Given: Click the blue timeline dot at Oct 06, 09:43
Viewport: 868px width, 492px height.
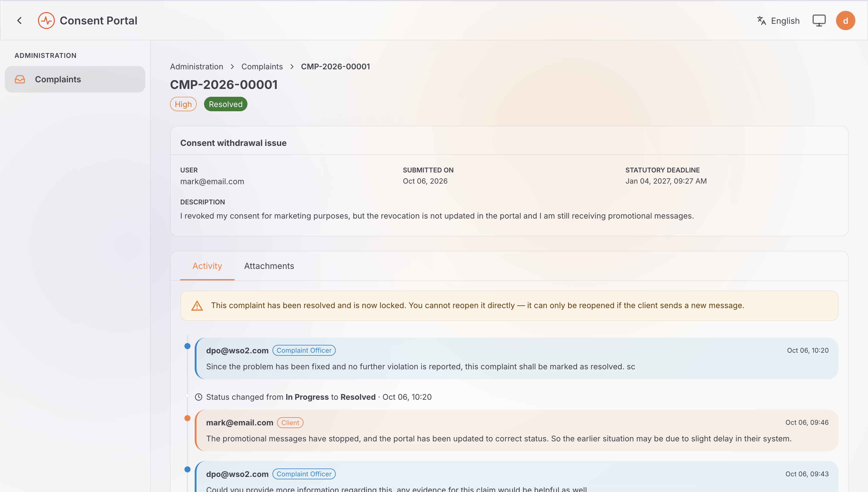Looking at the screenshot, I should (x=187, y=470).
